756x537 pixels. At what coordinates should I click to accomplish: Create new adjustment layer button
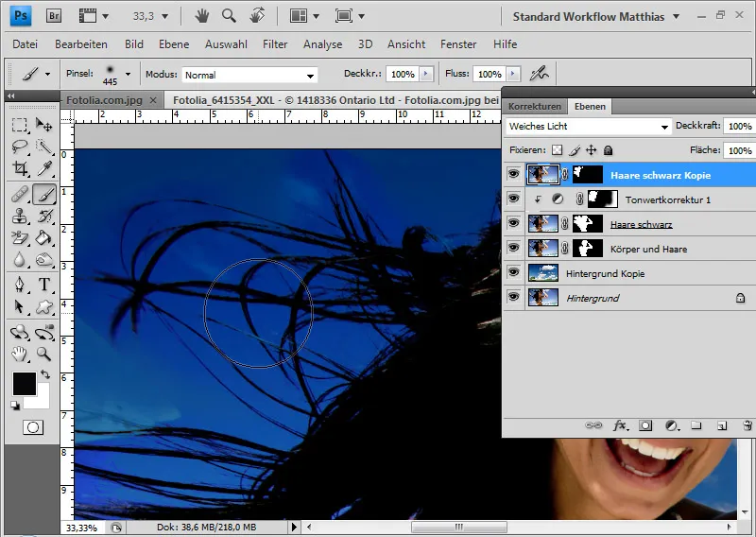click(x=671, y=425)
